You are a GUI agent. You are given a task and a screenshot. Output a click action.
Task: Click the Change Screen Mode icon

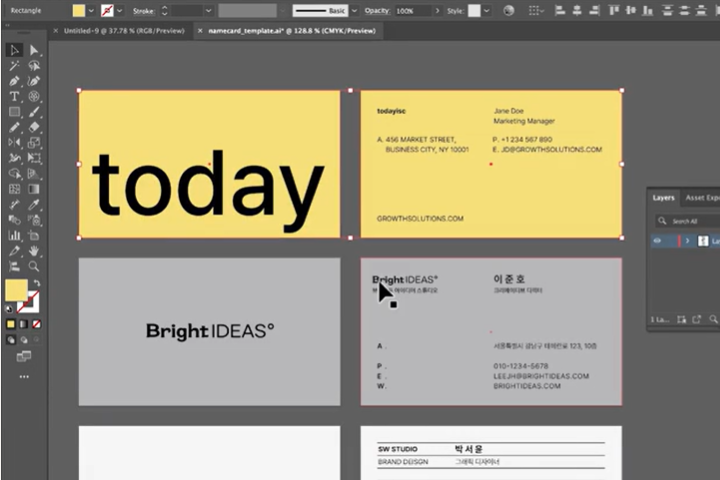tap(24, 356)
